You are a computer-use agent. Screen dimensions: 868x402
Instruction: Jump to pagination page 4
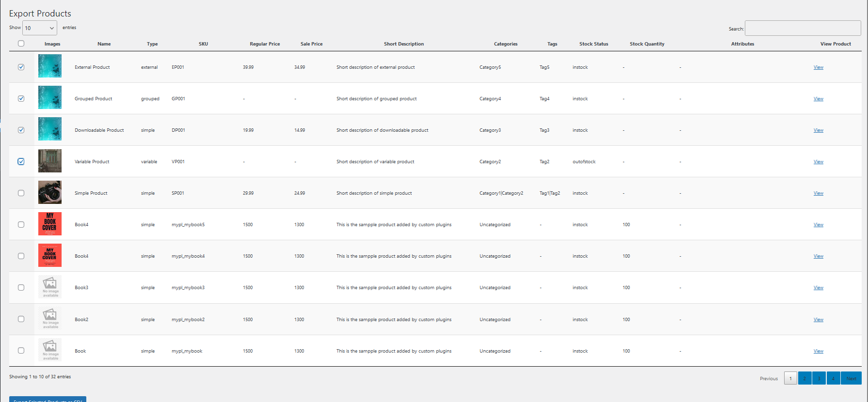833,378
